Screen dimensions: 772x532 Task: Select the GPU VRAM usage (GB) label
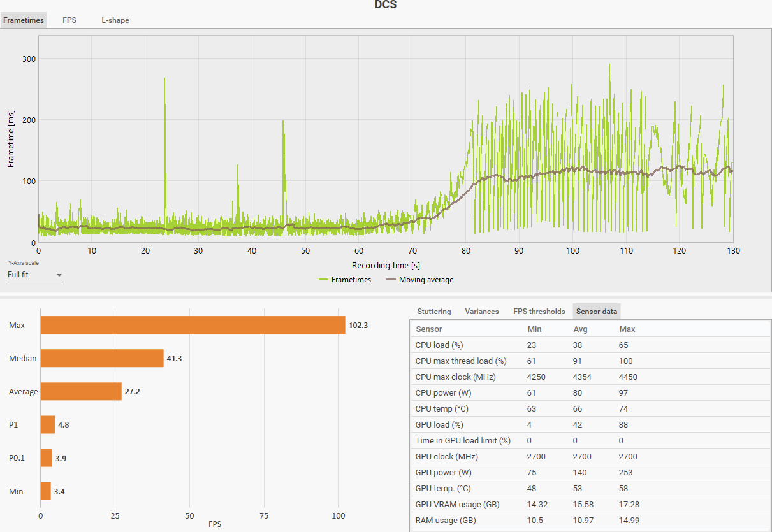pos(457,505)
